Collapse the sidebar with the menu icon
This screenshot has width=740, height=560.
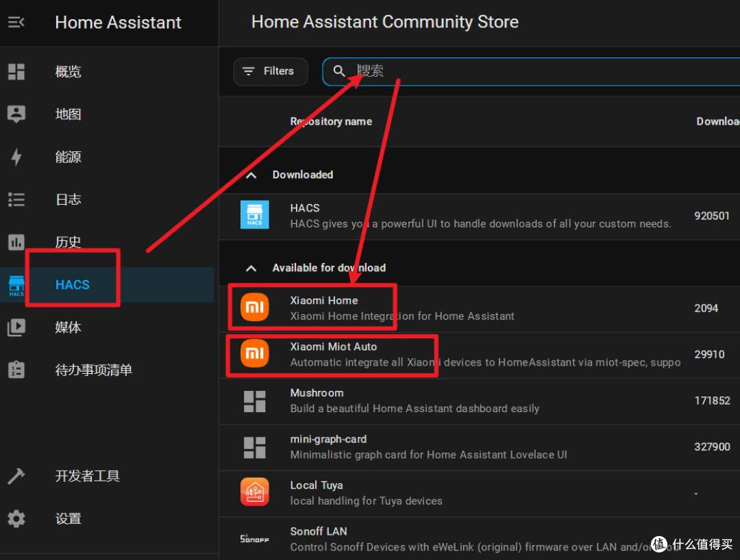pos(16,22)
